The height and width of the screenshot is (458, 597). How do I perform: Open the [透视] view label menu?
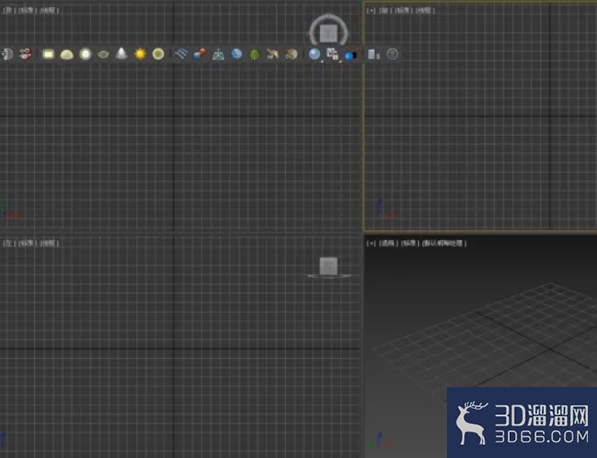pos(388,243)
